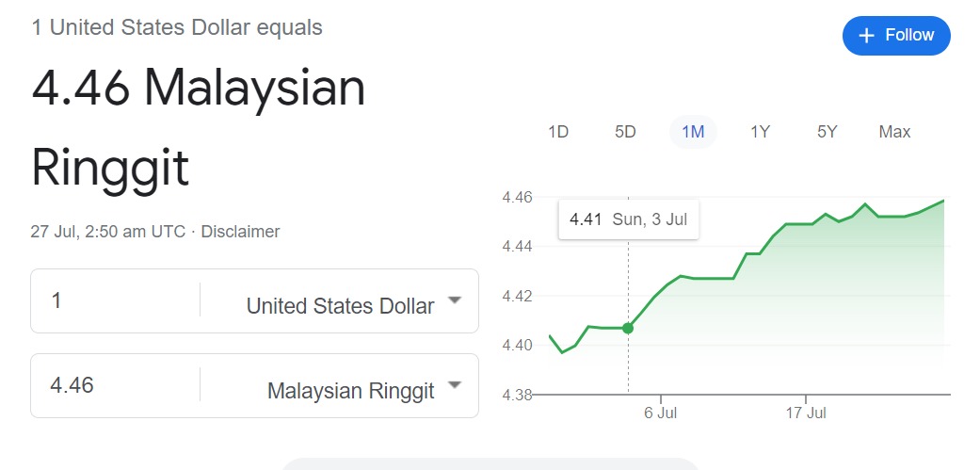The image size is (980, 470).
Task: Click the plus icon on Follow button
Action: pyautogui.click(x=866, y=36)
